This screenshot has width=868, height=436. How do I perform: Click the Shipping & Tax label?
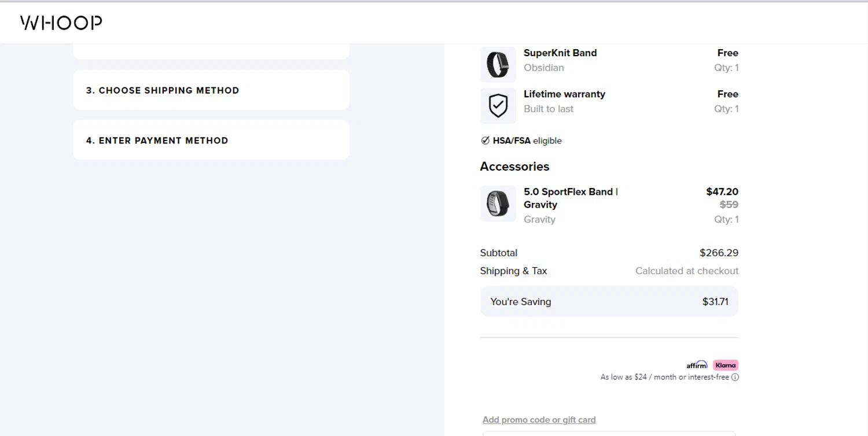point(513,271)
